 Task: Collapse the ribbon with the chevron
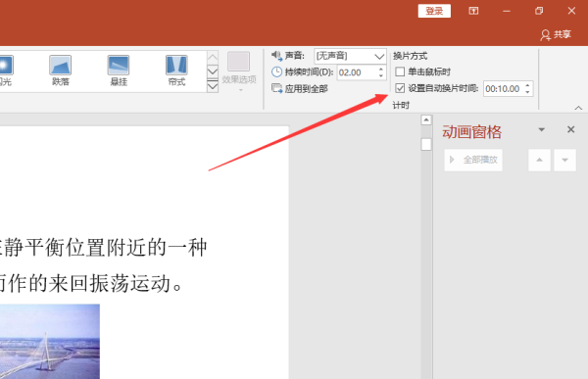pyautogui.click(x=578, y=108)
